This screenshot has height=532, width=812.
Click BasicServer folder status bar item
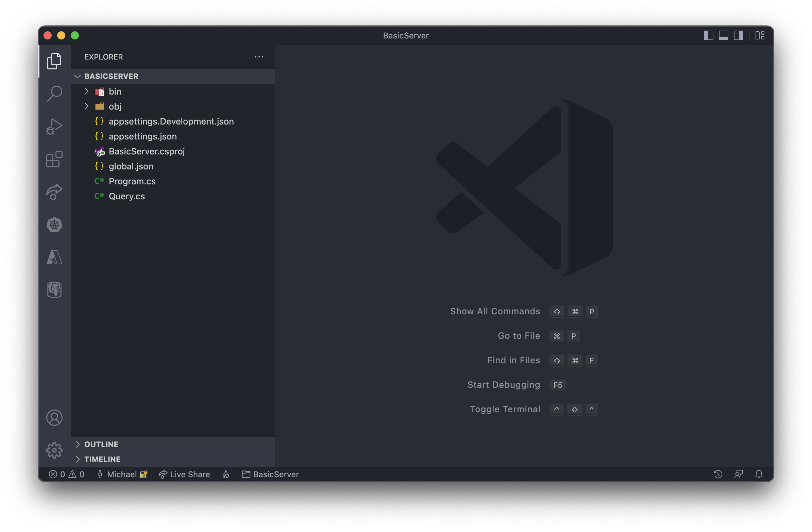pos(270,475)
